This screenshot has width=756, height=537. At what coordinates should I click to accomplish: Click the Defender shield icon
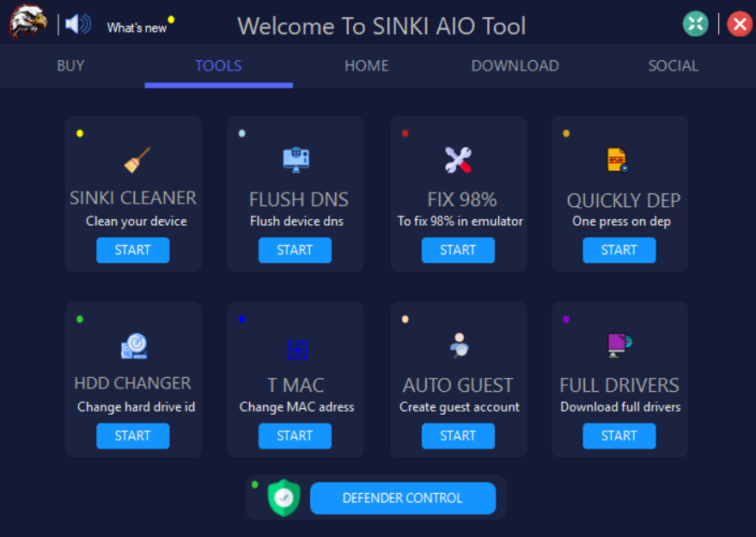[x=284, y=497]
